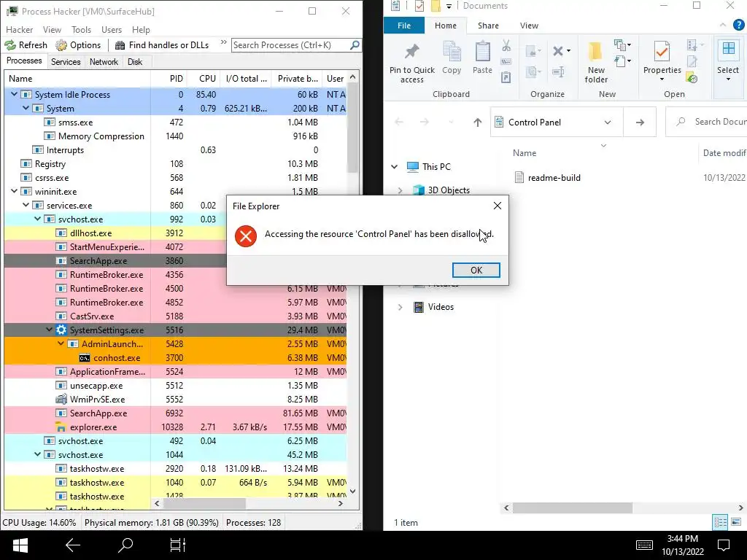Image resolution: width=747 pixels, height=560 pixels.
Task: Open the Windows Start button
Action: (x=20, y=545)
